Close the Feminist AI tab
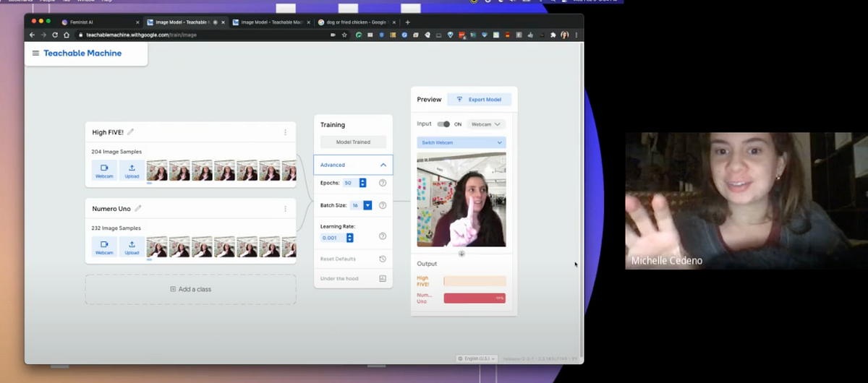 (x=137, y=22)
